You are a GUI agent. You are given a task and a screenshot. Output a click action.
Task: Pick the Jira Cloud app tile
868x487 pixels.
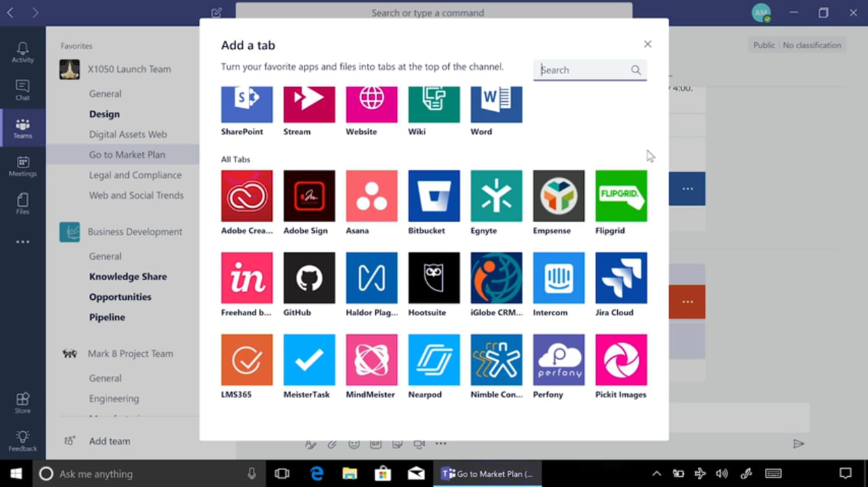[621, 278]
